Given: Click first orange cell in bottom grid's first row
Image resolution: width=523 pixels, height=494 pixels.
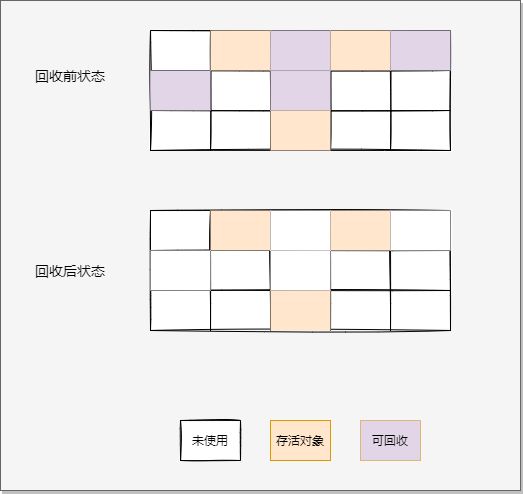Looking at the screenshot, I should coord(240,230).
